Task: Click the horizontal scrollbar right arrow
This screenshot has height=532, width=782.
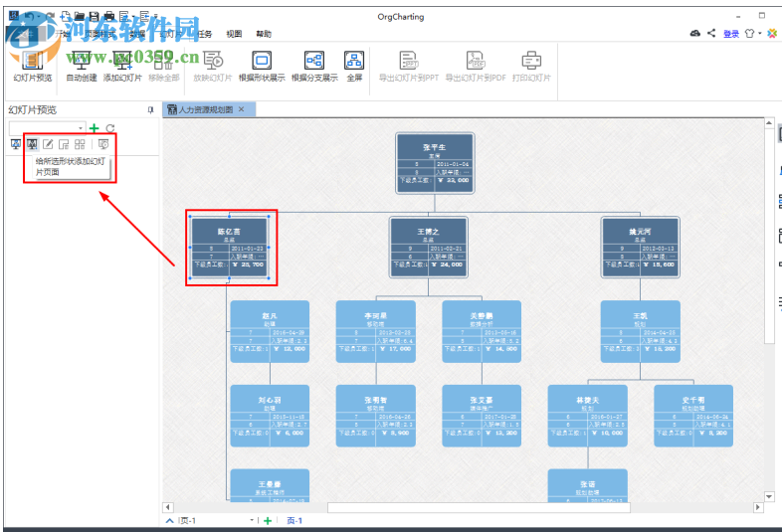Action: 758,507
